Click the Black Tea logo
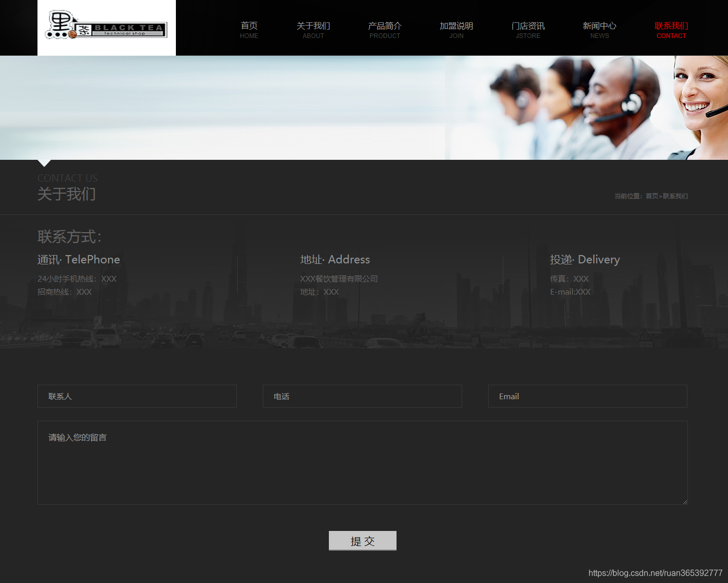The image size is (728, 583). click(107, 27)
